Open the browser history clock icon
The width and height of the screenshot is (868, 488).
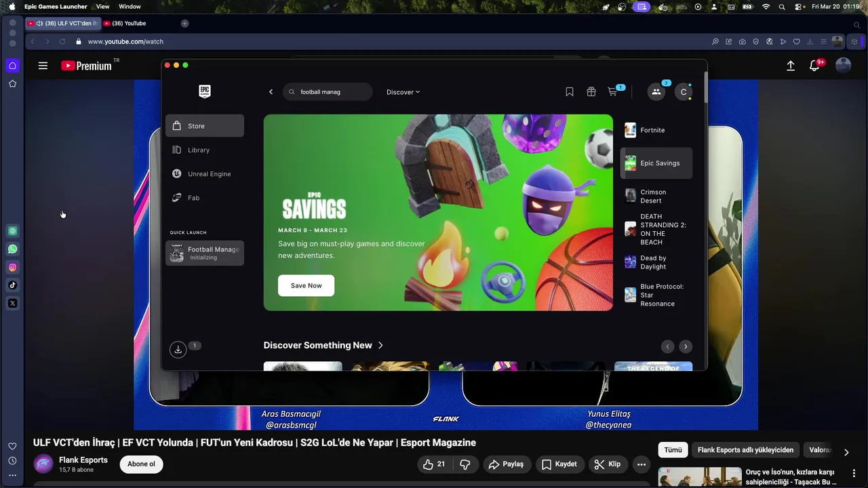(12, 461)
